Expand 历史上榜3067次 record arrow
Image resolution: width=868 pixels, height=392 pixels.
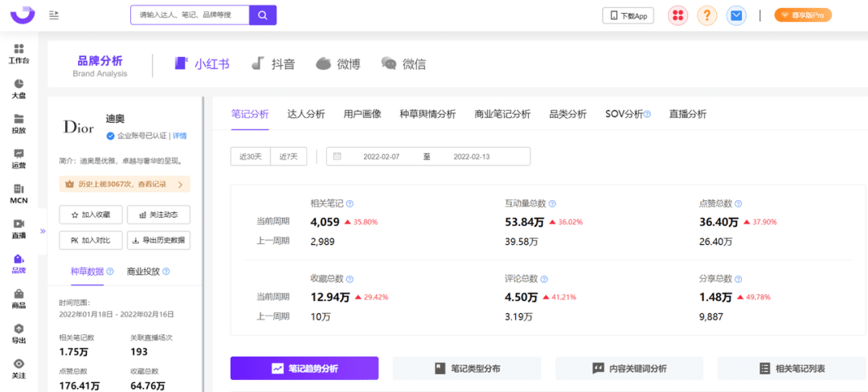[180, 185]
